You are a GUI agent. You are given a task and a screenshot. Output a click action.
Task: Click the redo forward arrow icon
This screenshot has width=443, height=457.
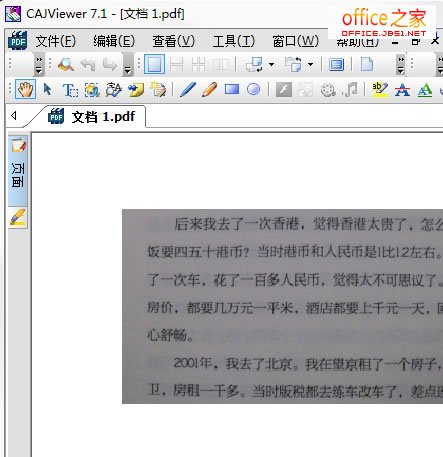[110, 64]
